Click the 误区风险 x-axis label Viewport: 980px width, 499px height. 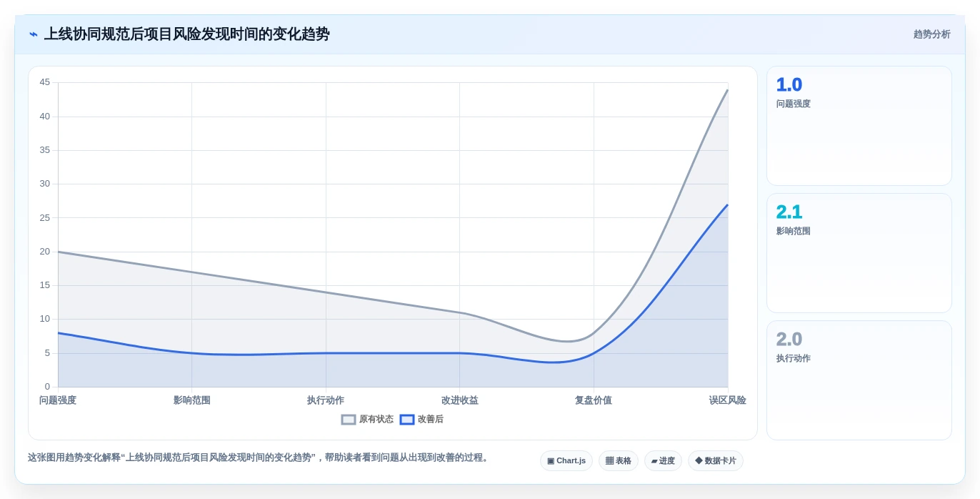[728, 400]
